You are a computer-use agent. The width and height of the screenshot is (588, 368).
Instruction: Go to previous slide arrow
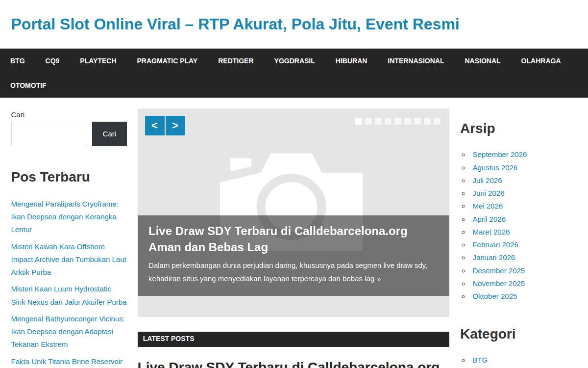tap(155, 126)
